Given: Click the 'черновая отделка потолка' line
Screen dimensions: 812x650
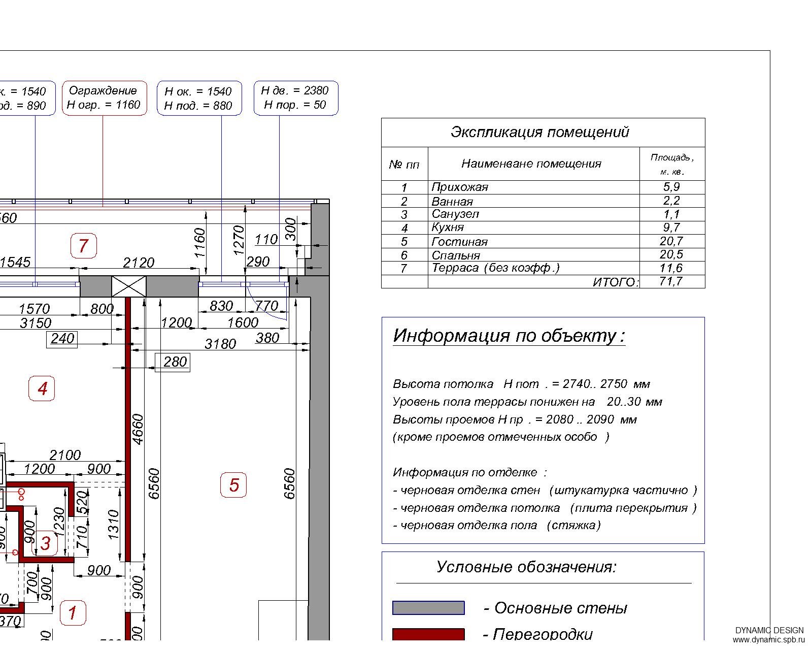Looking at the screenshot, I should 545,508.
